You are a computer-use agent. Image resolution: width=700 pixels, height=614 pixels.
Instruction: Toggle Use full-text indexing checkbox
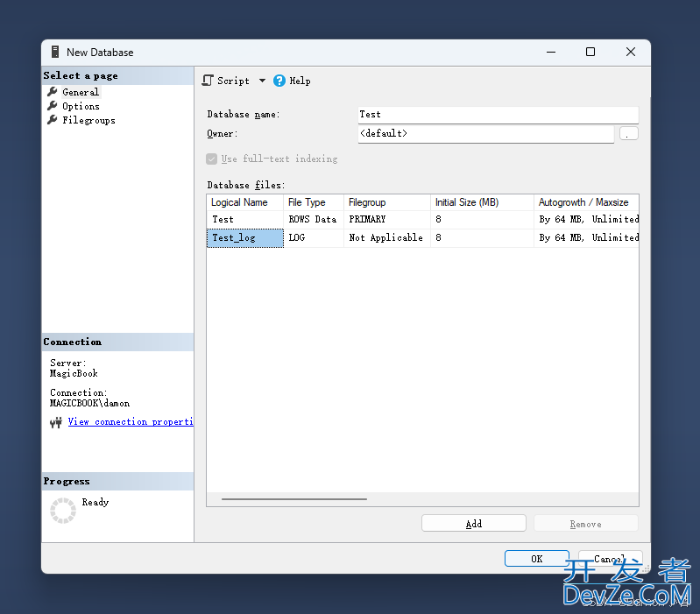point(212,159)
